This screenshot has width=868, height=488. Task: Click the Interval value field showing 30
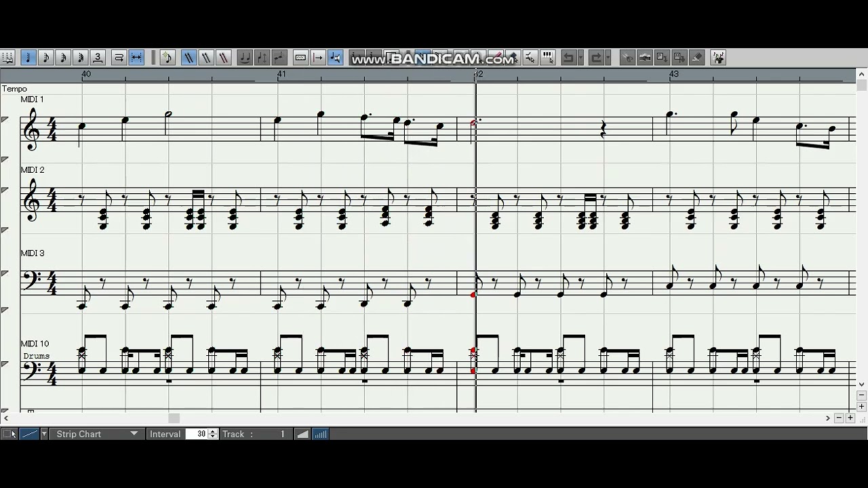[197, 434]
